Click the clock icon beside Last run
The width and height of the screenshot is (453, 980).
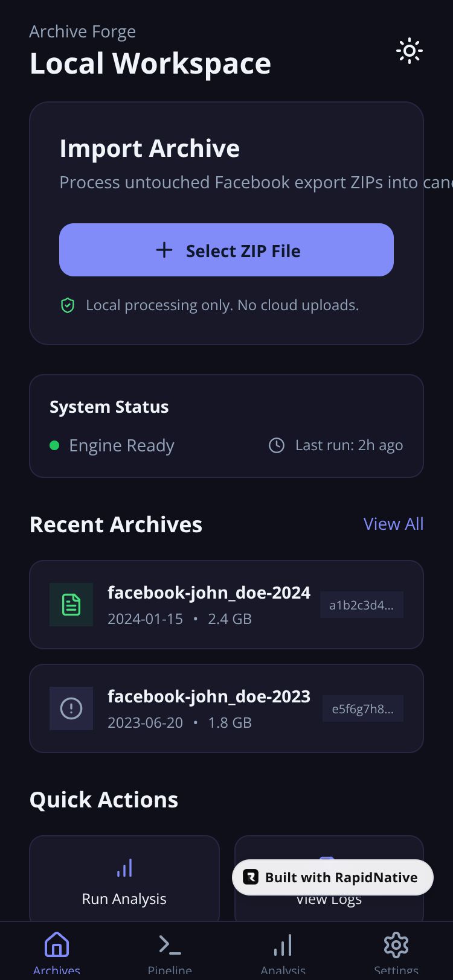[277, 445]
